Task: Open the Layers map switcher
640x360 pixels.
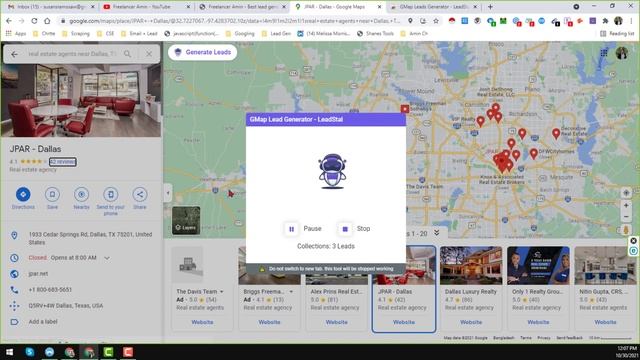Action: point(186,220)
